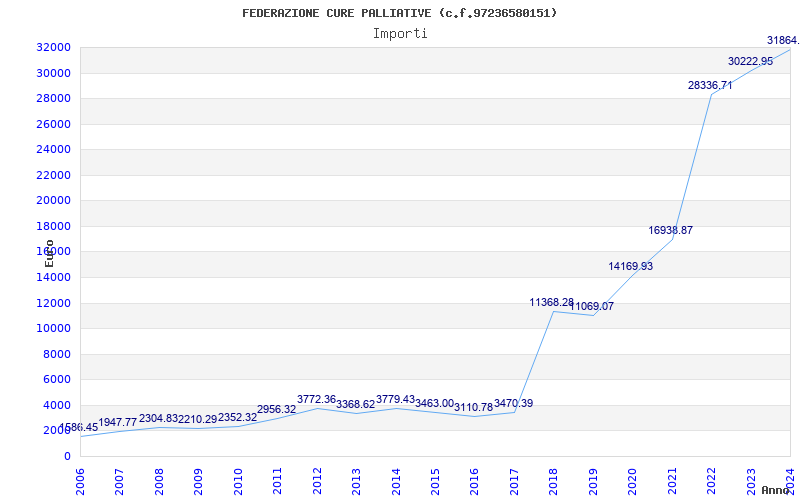Image resolution: width=800 pixels, height=500 pixels.
Task: Click data label 28336.71
Action: coord(710,86)
